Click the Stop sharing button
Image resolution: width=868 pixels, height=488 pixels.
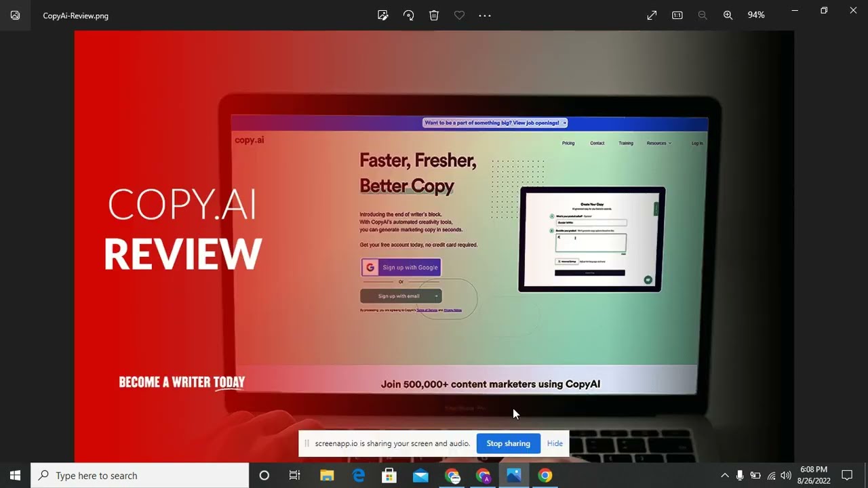508,443
